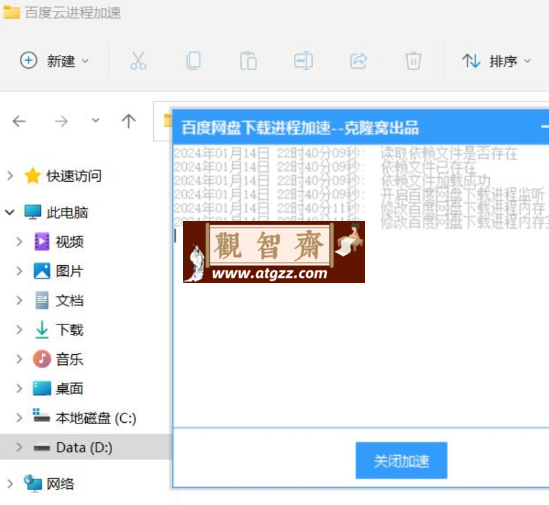The height and width of the screenshot is (505, 549).
Task: Expand the 本地磁盘 (C:) chevron
Action: coord(19,418)
